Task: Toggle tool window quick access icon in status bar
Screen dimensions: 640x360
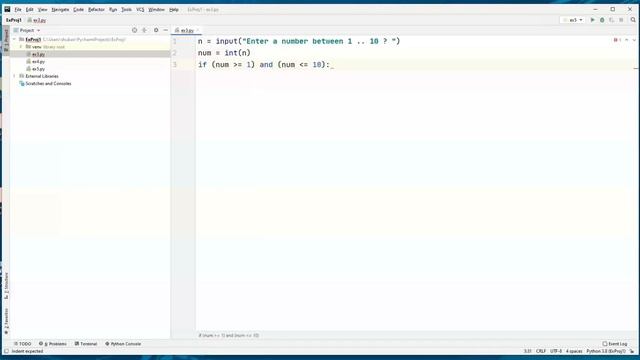Action: (6, 351)
